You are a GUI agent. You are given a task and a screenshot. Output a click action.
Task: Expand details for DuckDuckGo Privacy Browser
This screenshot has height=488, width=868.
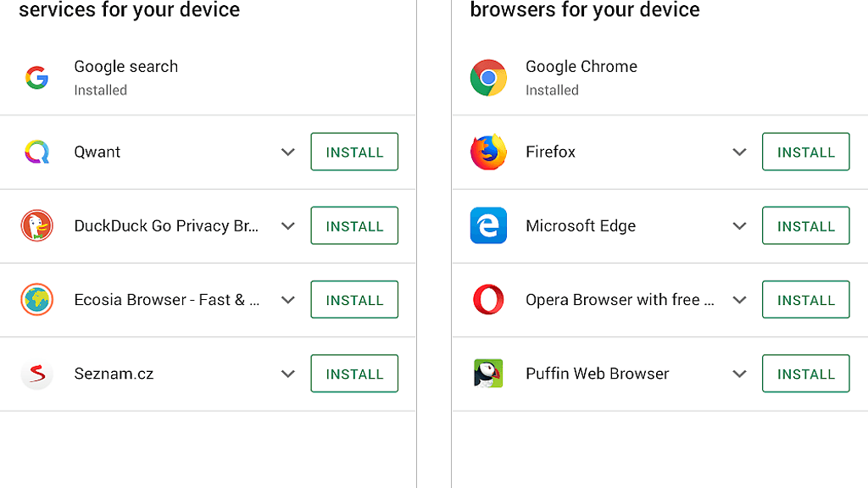(x=288, y=226)
